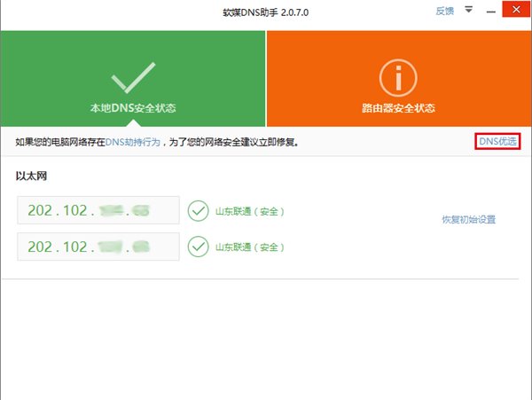Click the large checkmark icon in green panel
The image size is (532, 400).
(133, 76)
